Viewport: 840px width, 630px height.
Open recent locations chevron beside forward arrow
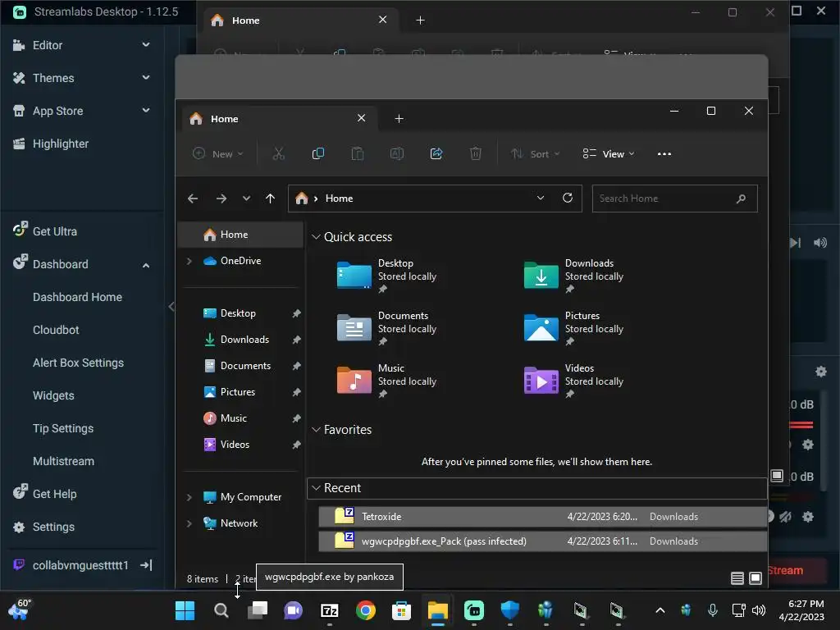246,199
